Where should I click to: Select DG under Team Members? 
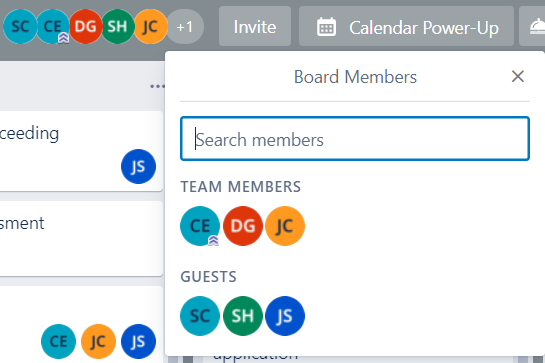coord(243,226)
